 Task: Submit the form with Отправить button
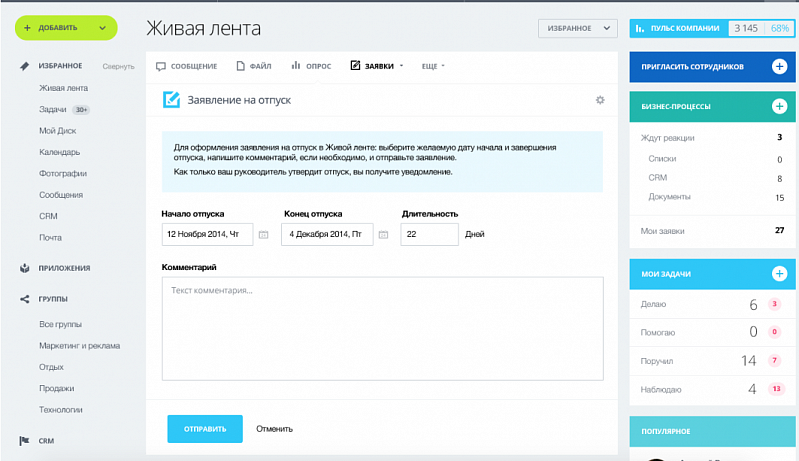pyautogui.click(x=204, y=428)
